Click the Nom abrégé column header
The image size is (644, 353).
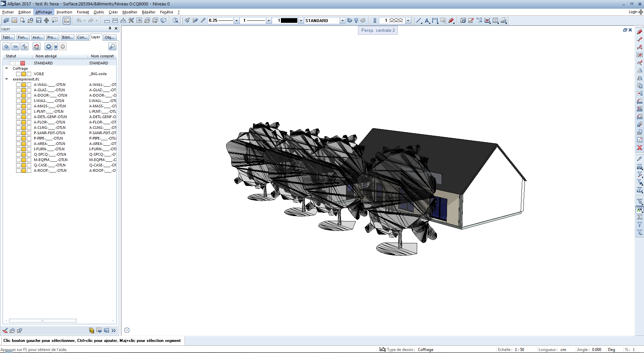click(46, 56)
